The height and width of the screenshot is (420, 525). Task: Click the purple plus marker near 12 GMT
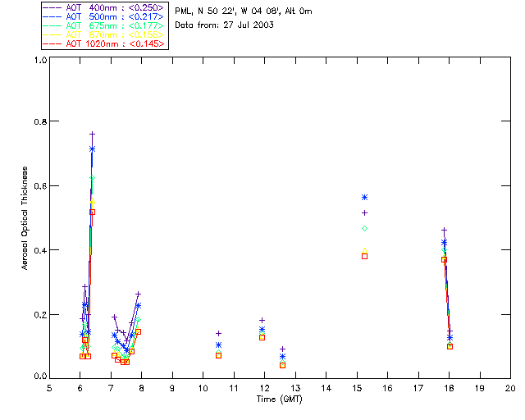pyautogui.click(x=262, y=320)
